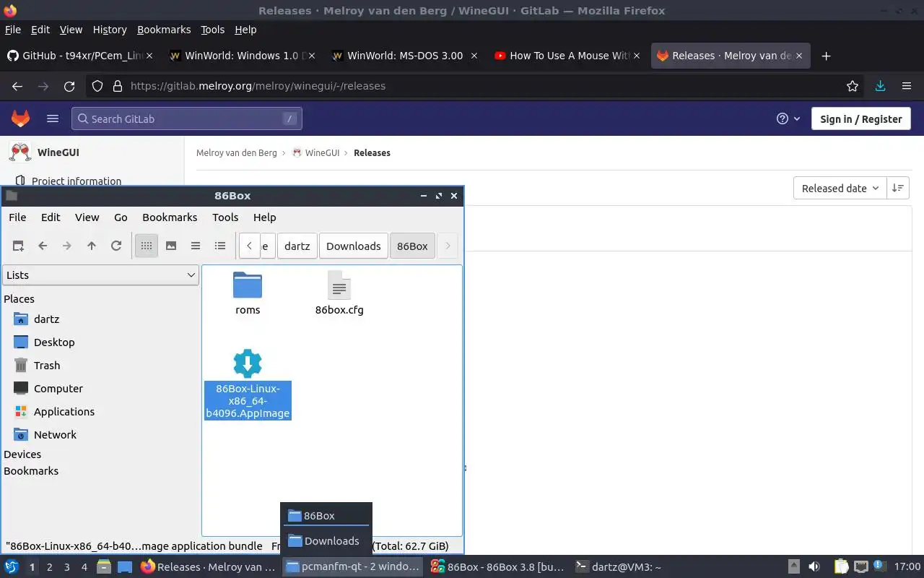Open a new tab in the file manager
Viewport: 924px width, 578px height.
[x=18, y=246]
